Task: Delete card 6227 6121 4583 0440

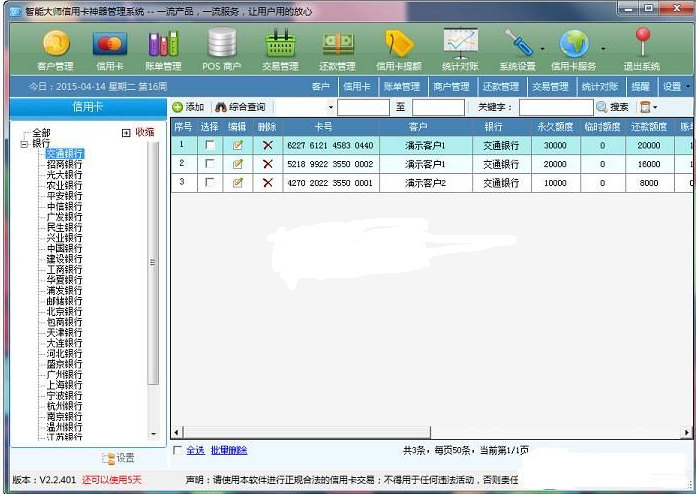Action: [x=268, y=145]
